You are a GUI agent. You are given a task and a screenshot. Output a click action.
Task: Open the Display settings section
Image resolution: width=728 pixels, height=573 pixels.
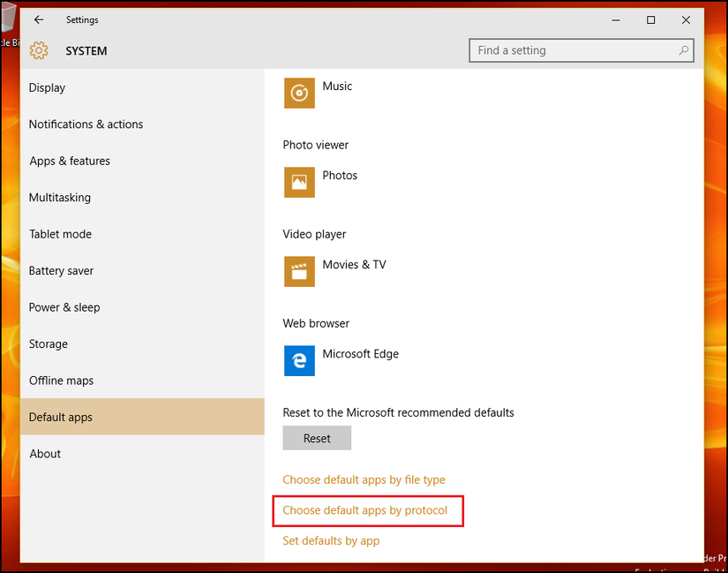point(48,87)
